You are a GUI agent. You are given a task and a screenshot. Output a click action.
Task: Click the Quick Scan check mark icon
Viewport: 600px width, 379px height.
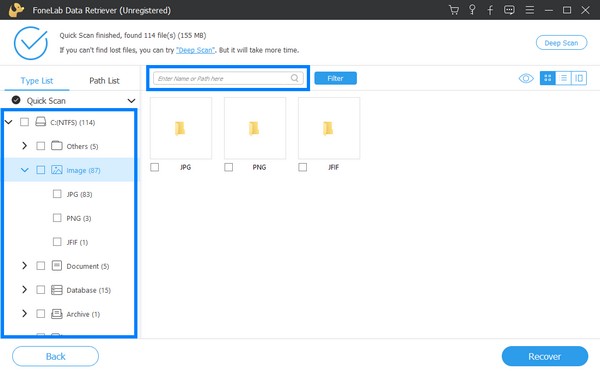(16, 100)
